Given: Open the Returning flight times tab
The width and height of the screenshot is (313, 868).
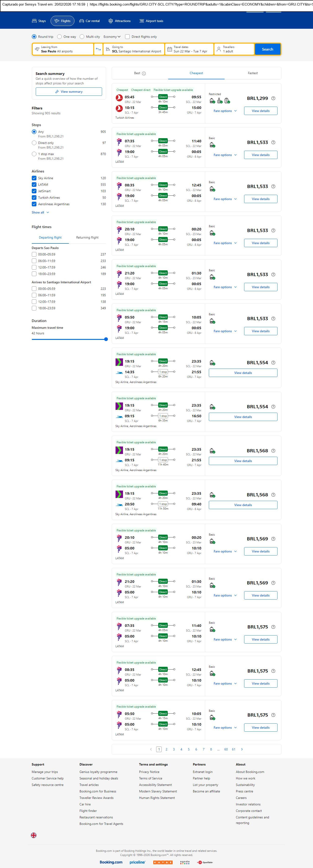Looking at the screenshot, I should click(x=87, y=238).
